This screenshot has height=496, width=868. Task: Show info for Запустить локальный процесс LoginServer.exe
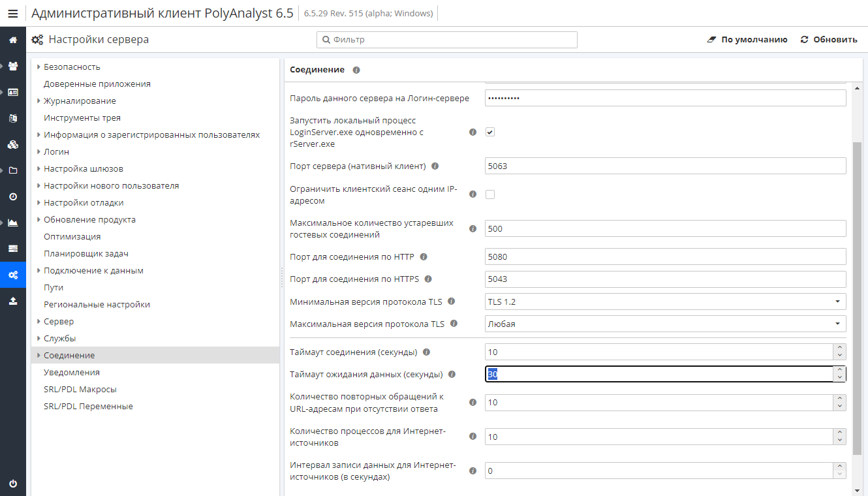473,132
